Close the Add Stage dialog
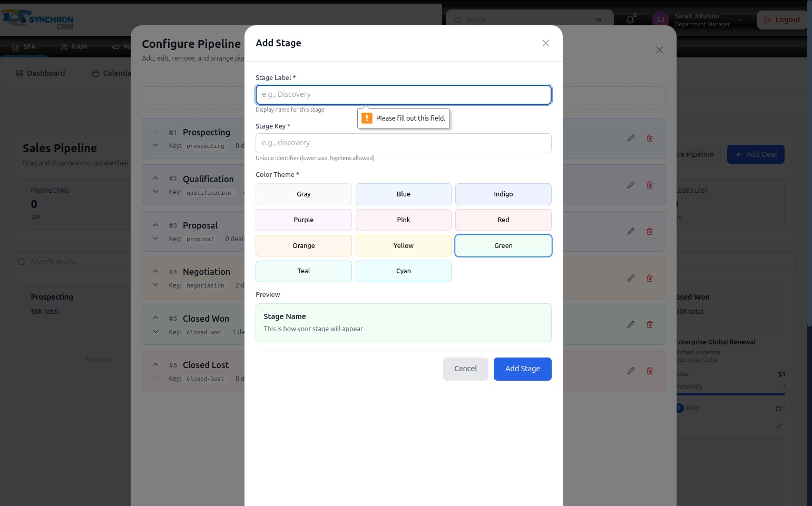This screenshot has height=506, width=812. (546, 43)
